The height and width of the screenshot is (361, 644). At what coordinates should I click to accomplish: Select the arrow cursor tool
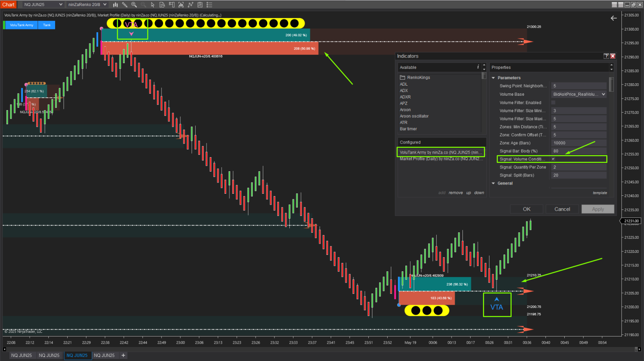(153, 5)
